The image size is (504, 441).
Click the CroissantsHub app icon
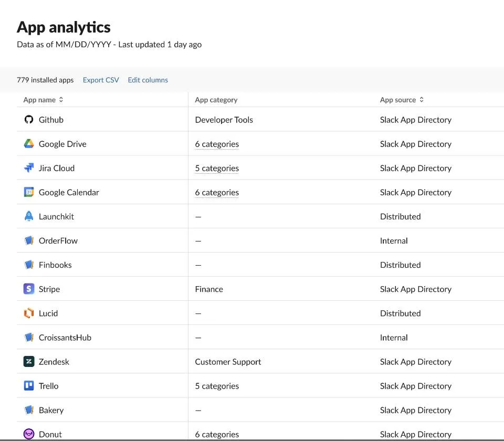pos(29,337)
